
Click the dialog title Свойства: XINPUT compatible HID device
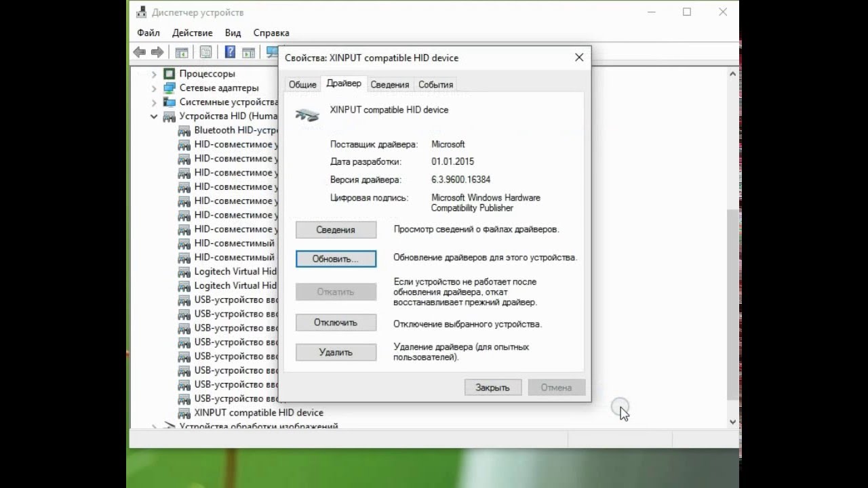(x=372, y=58)
